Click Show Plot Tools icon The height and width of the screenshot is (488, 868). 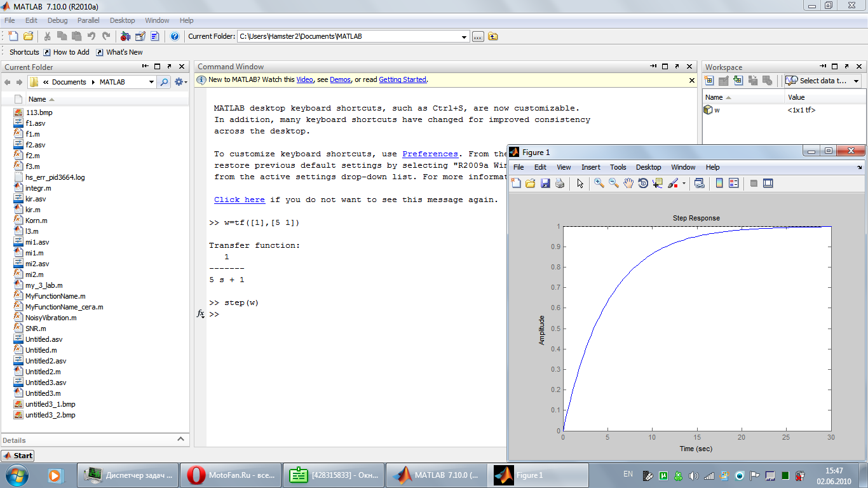(768, 183)
